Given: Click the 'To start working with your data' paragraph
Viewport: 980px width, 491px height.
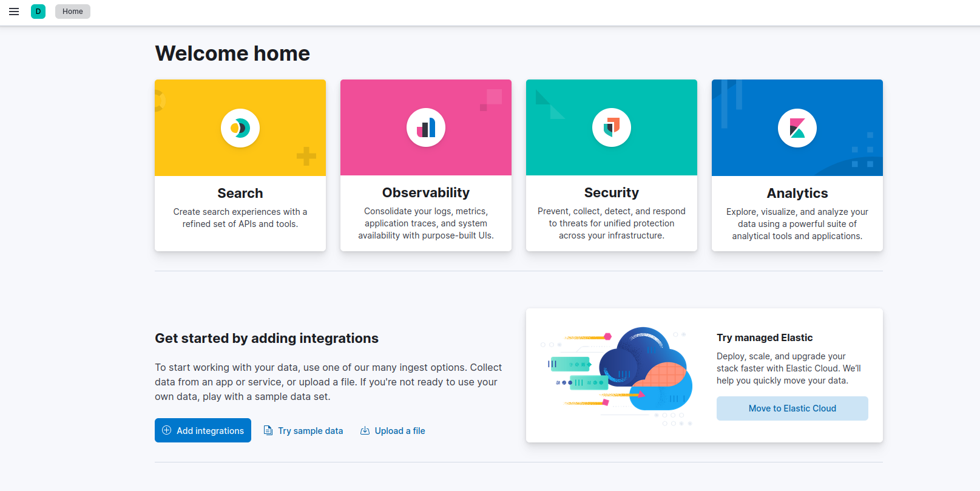Looking at the screenshot, I should point(328,382).
